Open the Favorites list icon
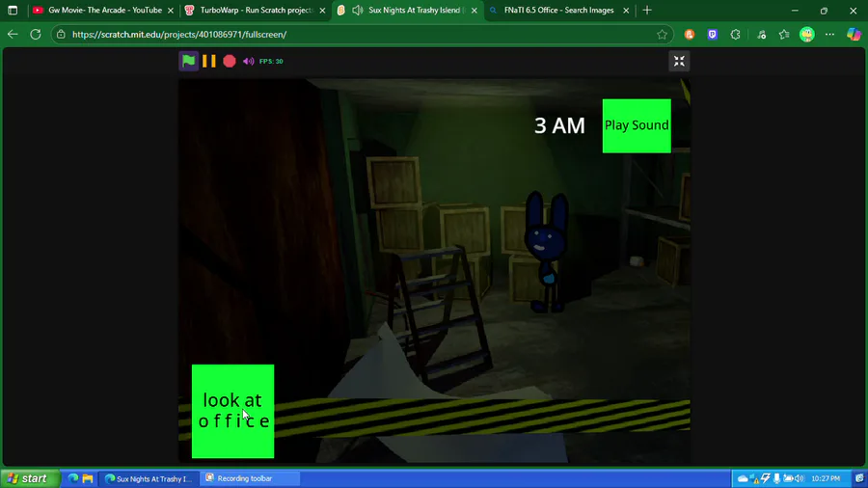This screenshot has height=488, width=868. 784,35
